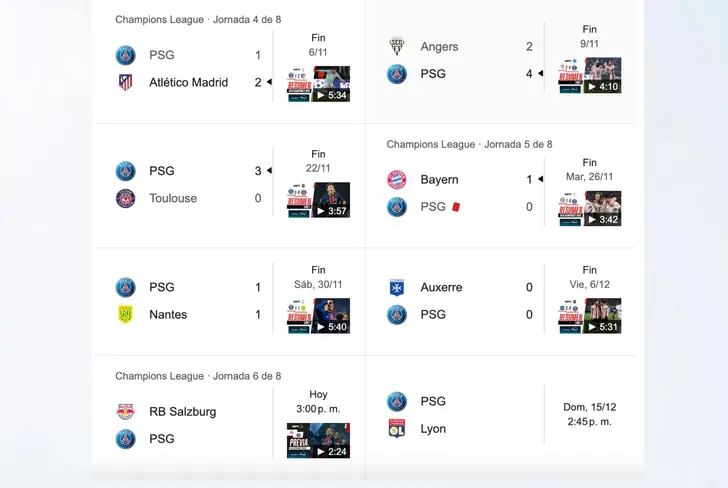Screen dimensions: 728x488
Task: Play the Bayern vs PSG 3:42 video
Action: [590, 208]
